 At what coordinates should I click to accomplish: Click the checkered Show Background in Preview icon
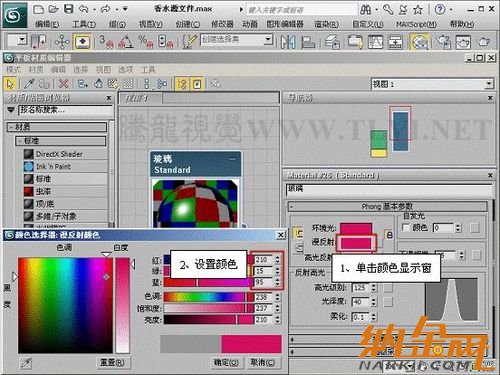click(x=128, y=84)
